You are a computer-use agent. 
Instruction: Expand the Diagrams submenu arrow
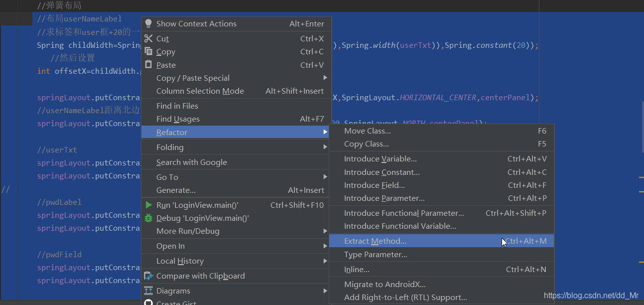325,291
